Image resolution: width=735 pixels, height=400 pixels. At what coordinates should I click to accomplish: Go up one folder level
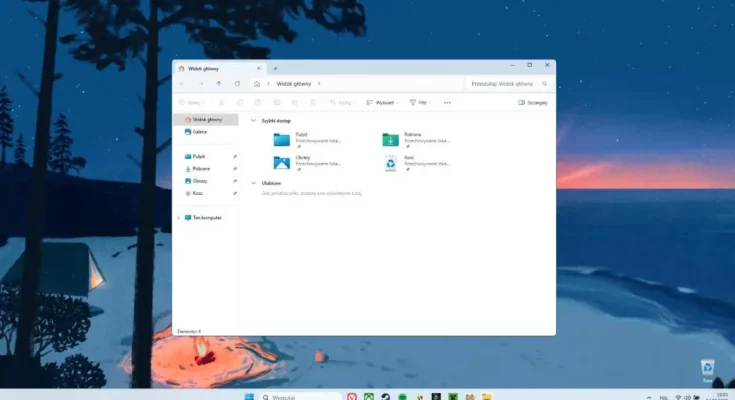219,84
